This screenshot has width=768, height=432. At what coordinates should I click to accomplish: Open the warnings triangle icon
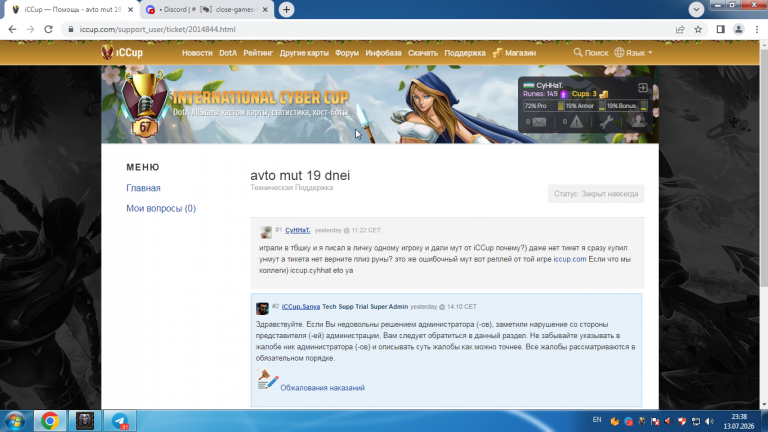point(576,121)
